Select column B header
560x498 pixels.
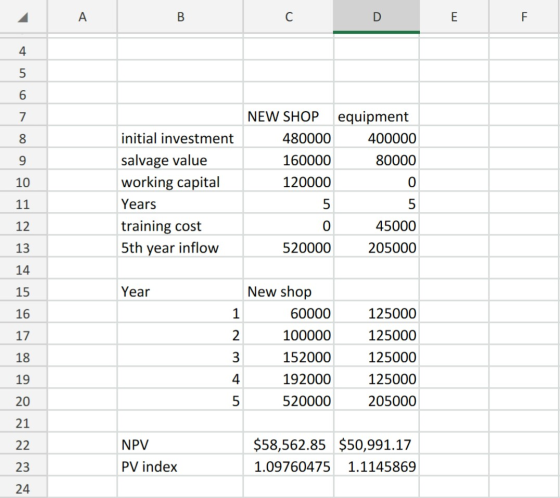click(180, 16)
